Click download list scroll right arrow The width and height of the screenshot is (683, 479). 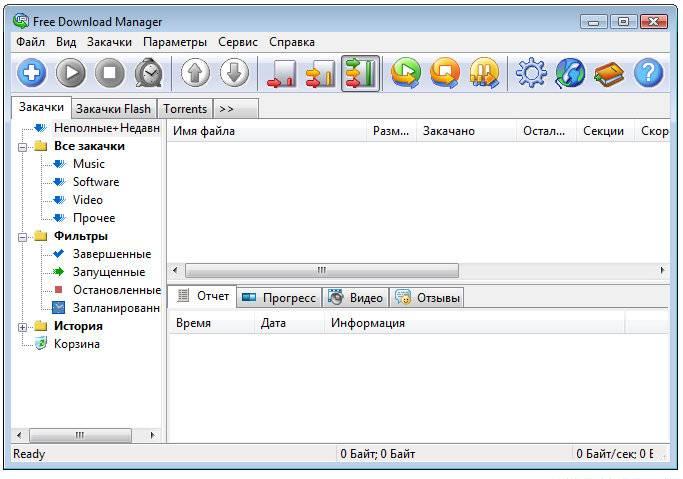coord(662,270)
